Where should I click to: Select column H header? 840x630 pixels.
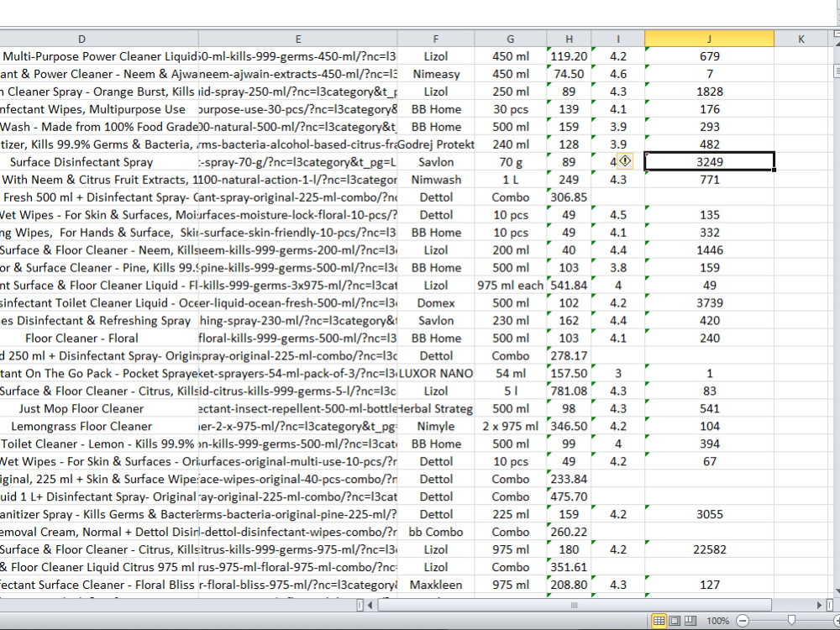tap(569, 39)
